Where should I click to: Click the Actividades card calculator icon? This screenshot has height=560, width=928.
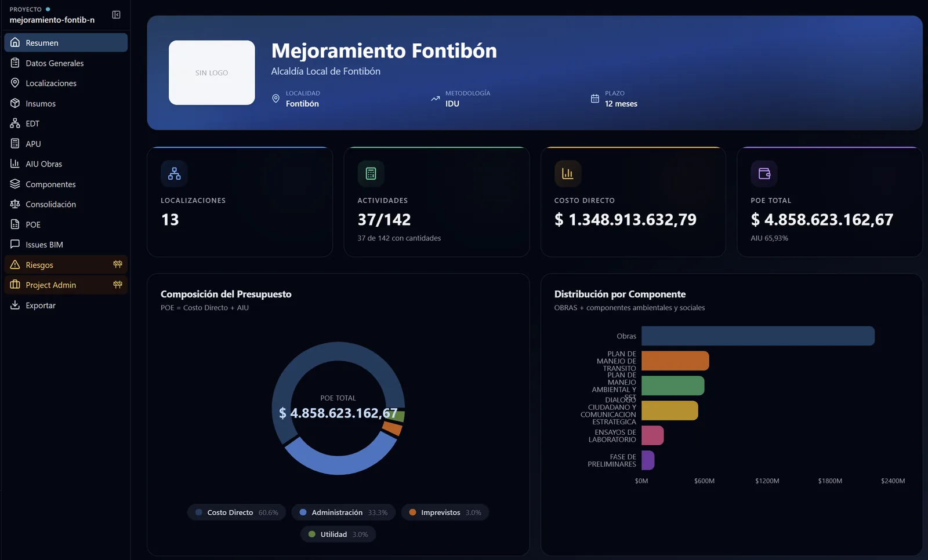click(371, 173)
